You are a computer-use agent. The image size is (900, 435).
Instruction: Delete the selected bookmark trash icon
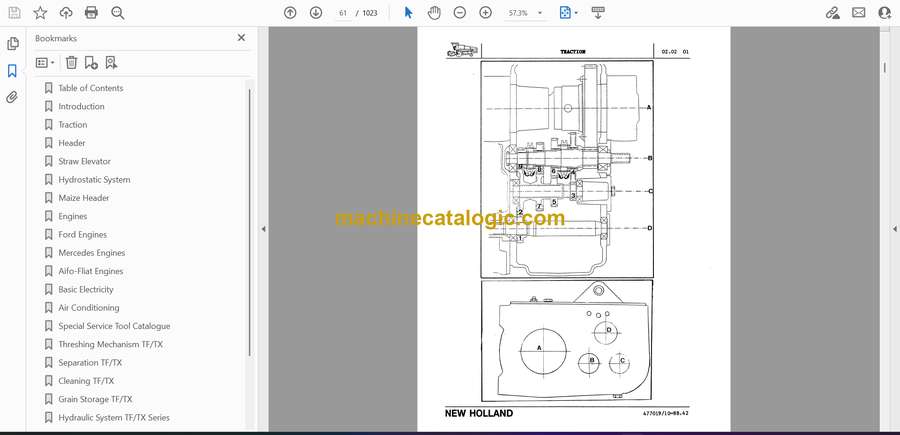click(x=71, y=63)
